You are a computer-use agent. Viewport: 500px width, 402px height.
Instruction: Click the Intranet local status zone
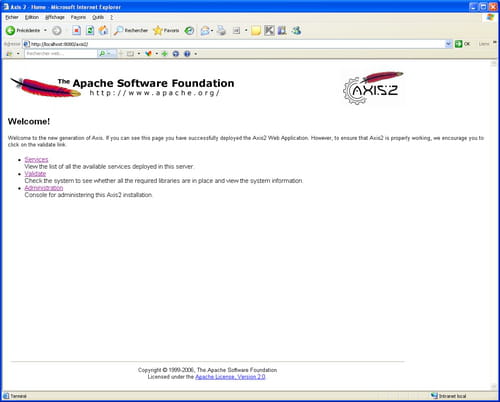(x=448, y=396)
